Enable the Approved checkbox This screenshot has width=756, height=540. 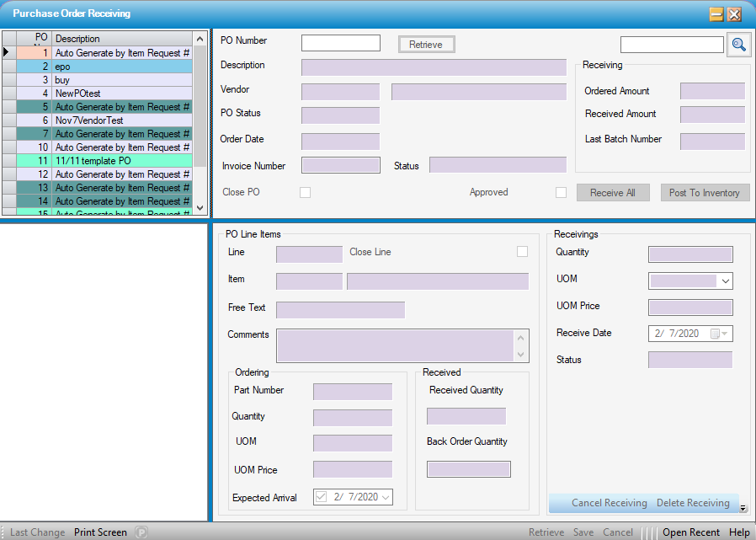(561, 192)
